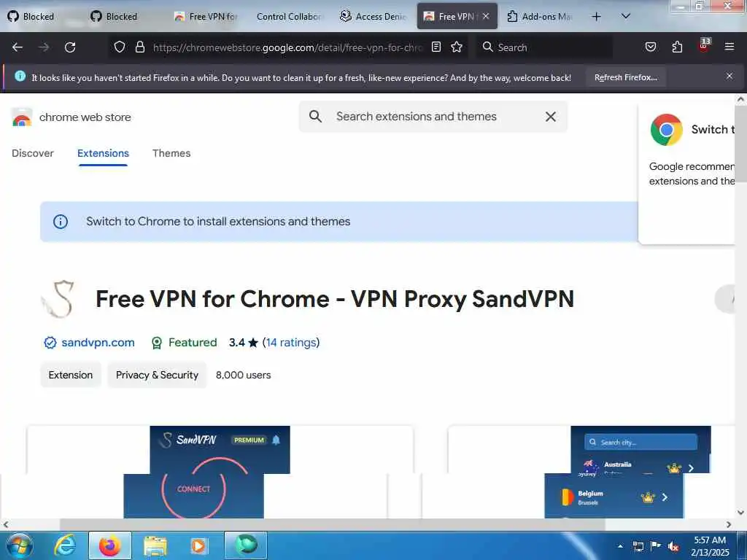Open Firefox hamburger application menu
This screenshot has height=560, width=747.
point(729,47)
